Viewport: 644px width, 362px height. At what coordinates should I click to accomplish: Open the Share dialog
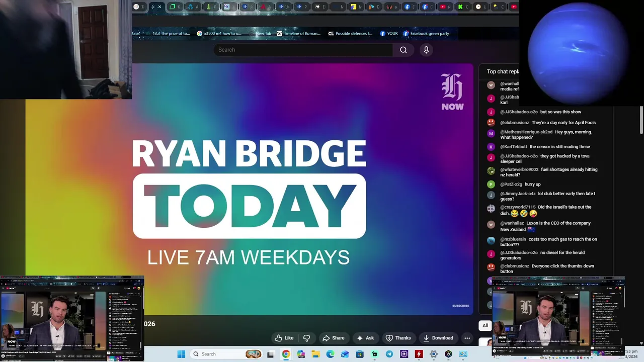pyautogui.click(x=333, y=338)
